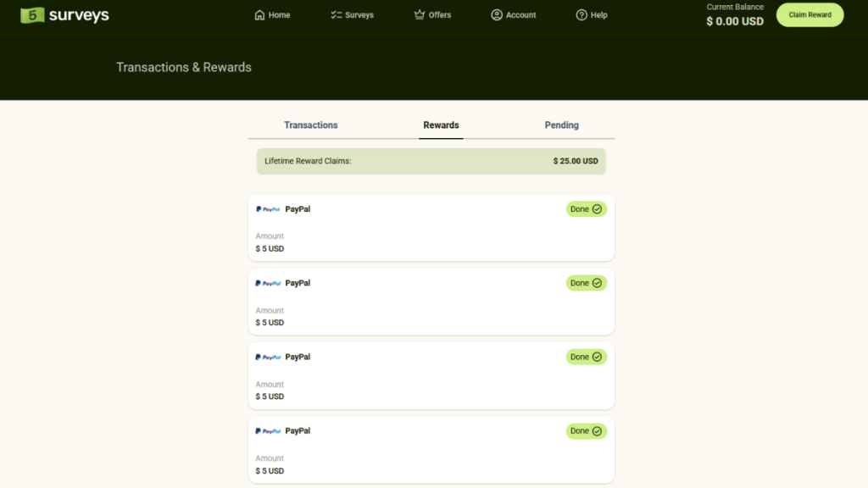The image size is (868, 488).
Task: Click the Current Balance amount
Action: 735,21
